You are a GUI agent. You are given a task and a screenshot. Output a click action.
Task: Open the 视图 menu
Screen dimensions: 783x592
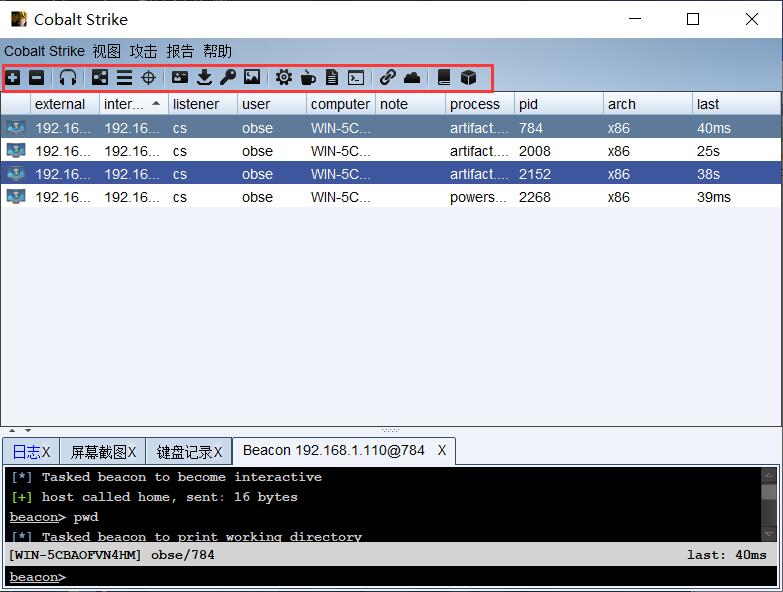click(x=106, y=51)
